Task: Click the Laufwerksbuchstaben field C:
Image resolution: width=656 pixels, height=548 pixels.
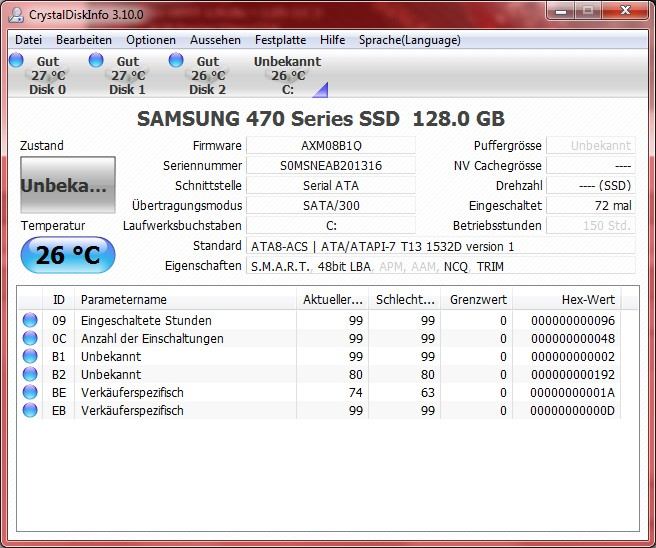Action: point(331,225)
